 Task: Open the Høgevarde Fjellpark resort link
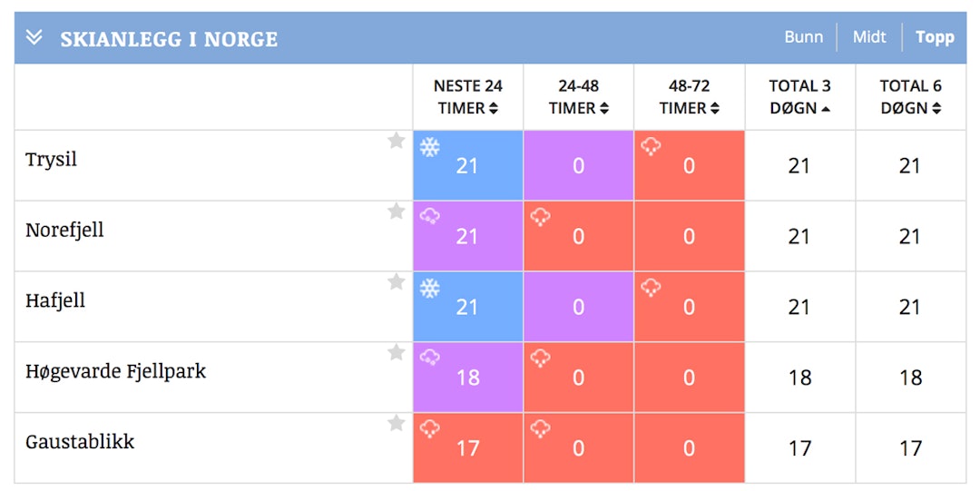(x=115, y=371)
